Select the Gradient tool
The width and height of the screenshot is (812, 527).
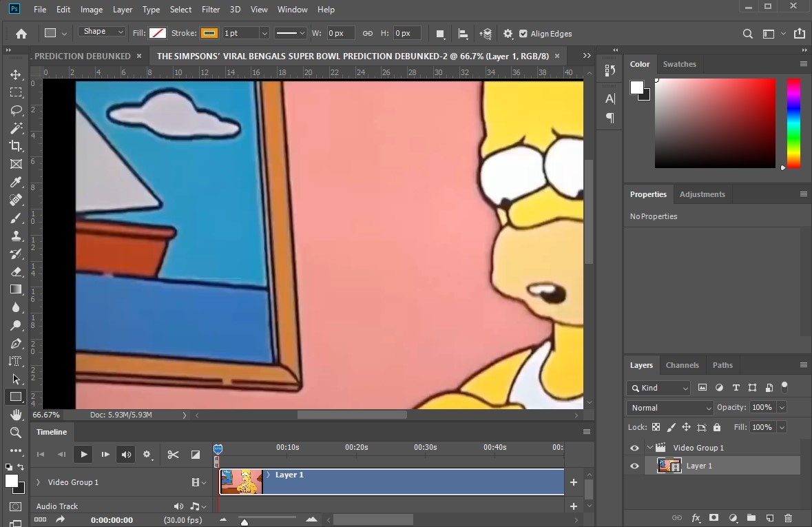click(x=16, y=289)
